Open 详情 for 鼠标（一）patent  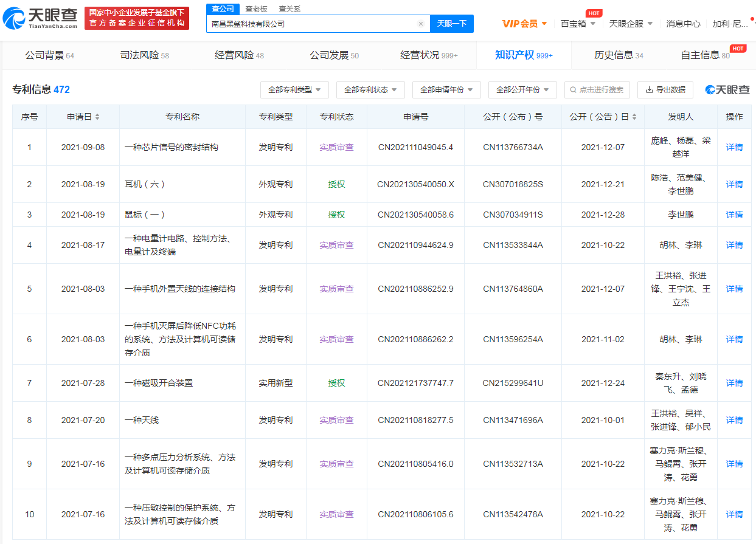pyautogui.click(x=734, y=215)
